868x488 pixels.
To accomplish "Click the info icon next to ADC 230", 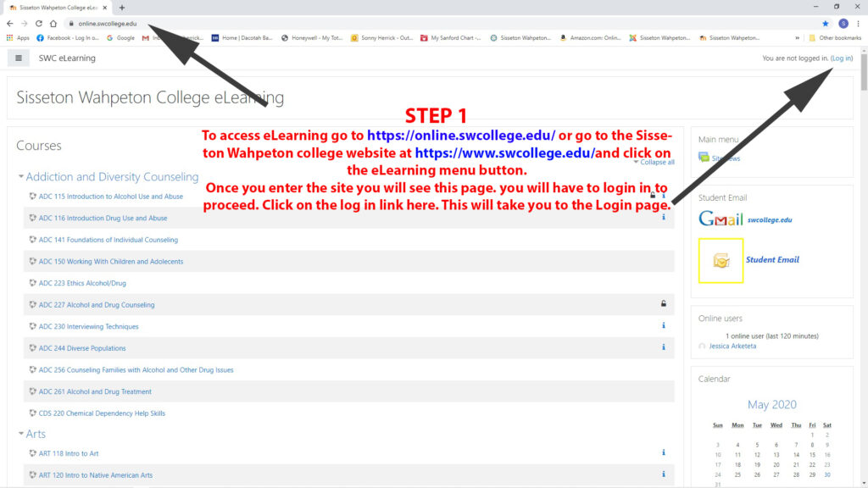I will (x=663, y=325).
